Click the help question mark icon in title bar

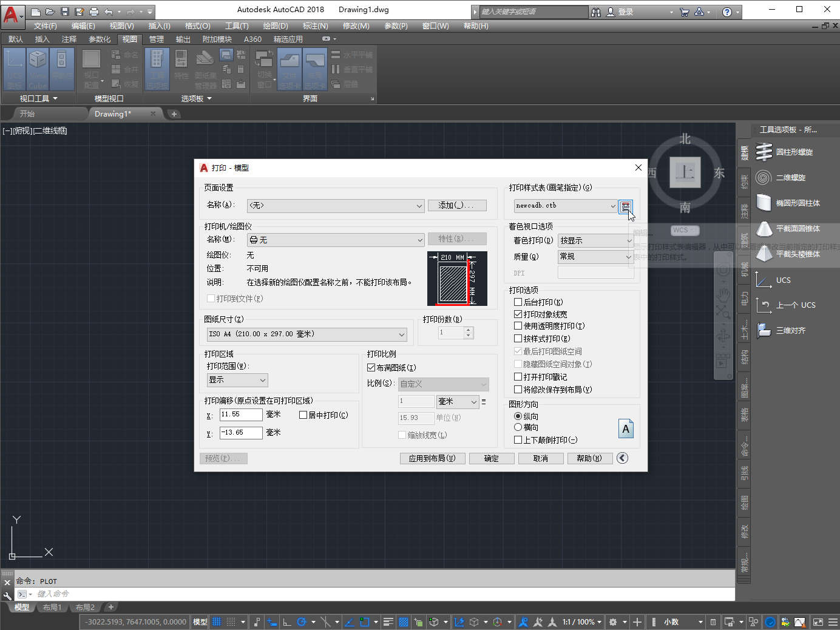(x=727, y=12)
